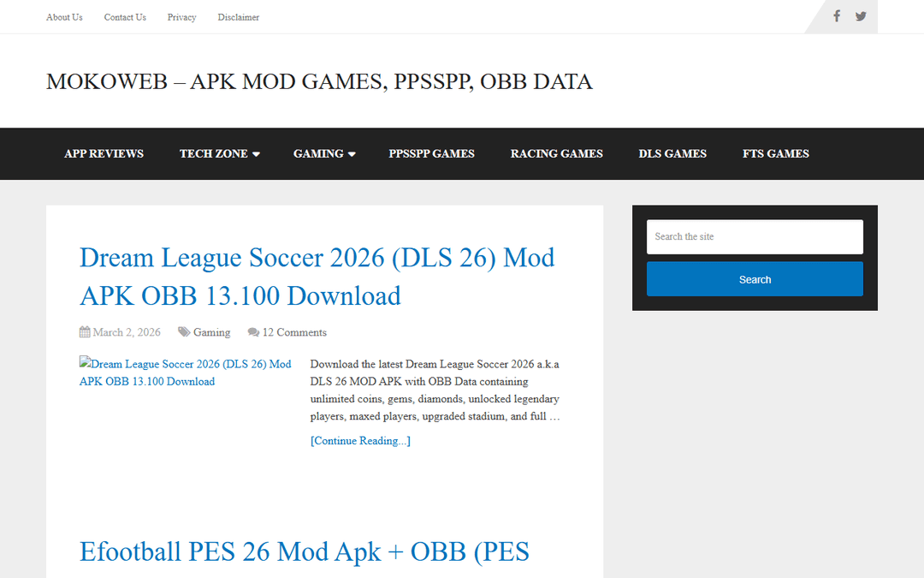The width and height of the screenshot is (924, 578).
Task: Expand the Gaming menu dropdown arrow
Action: [x=352, y=154]
